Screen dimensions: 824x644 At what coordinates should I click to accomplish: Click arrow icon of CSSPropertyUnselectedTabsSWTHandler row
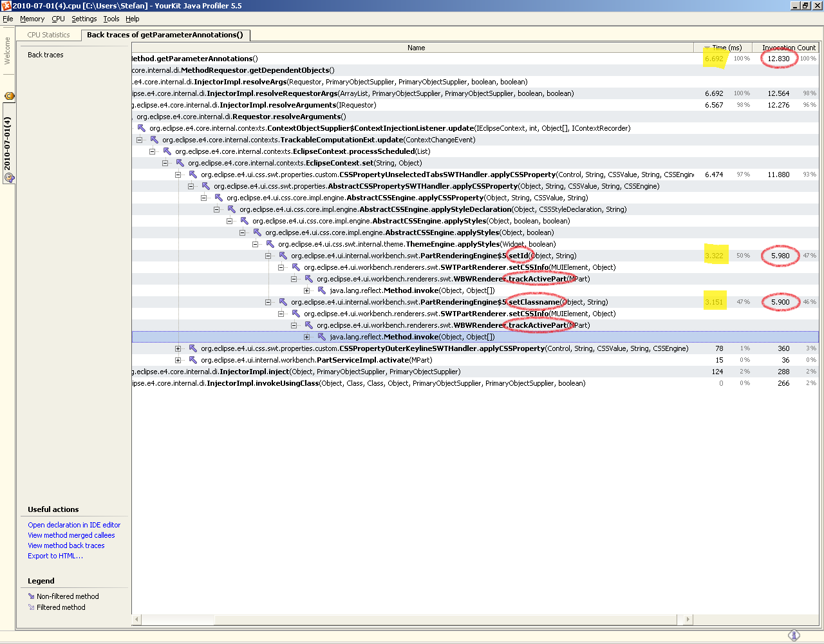pos(193,175)
